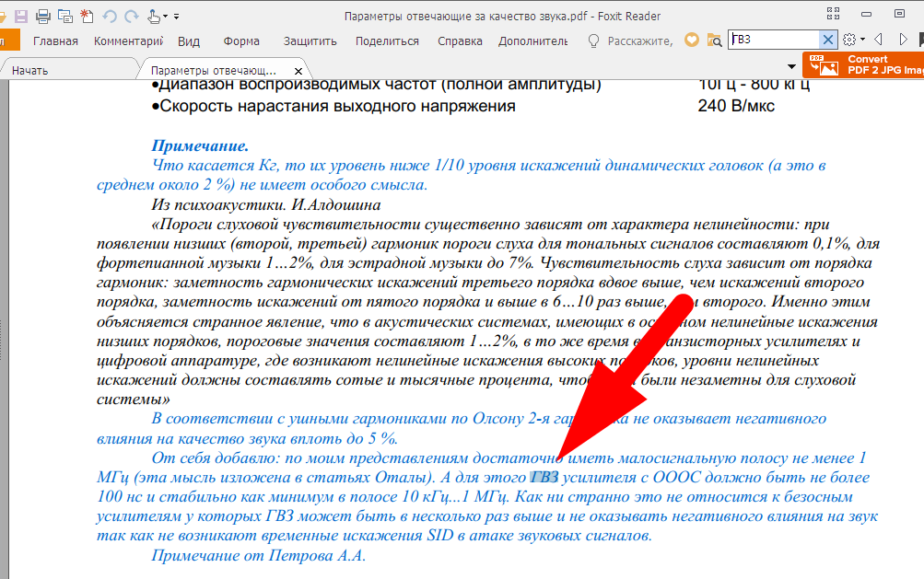Open the search settings gear icon

tap(849, 40)
